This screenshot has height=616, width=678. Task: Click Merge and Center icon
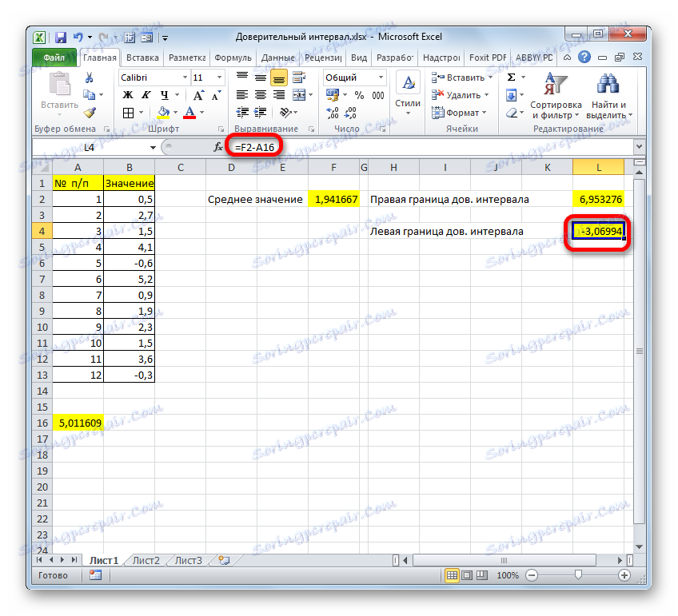pos(299,95)
